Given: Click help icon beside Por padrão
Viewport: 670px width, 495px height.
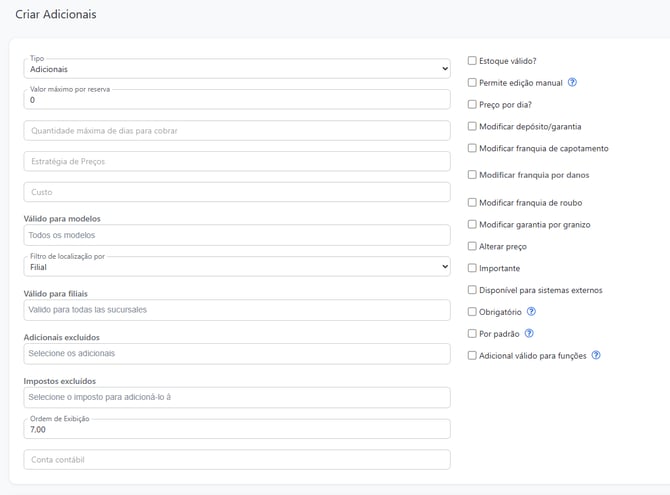Looking at the screenshot, I should pyautogui.click(x=530, y=334).
